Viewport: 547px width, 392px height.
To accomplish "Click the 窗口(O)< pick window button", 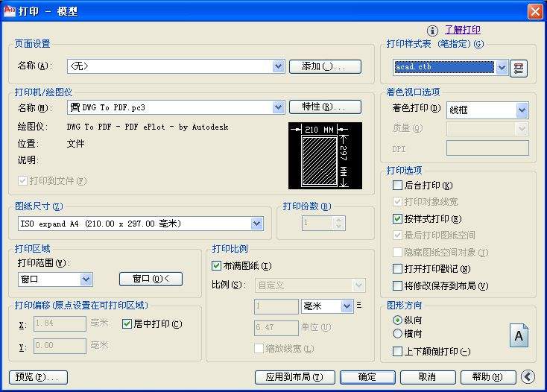I will (x=151, y=279).
